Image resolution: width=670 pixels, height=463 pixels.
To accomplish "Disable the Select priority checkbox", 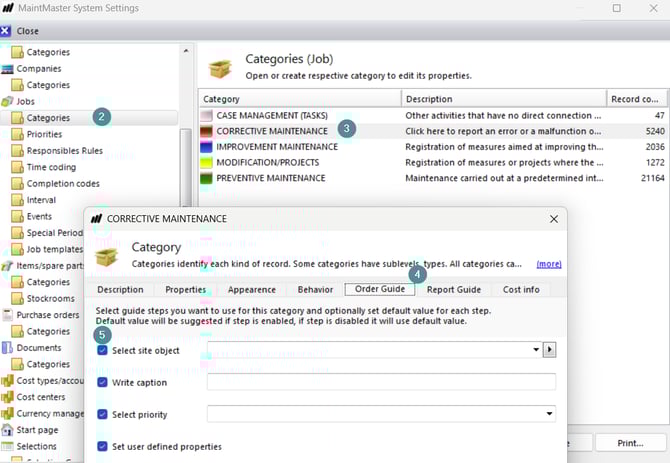I will (x=103, y=414).
